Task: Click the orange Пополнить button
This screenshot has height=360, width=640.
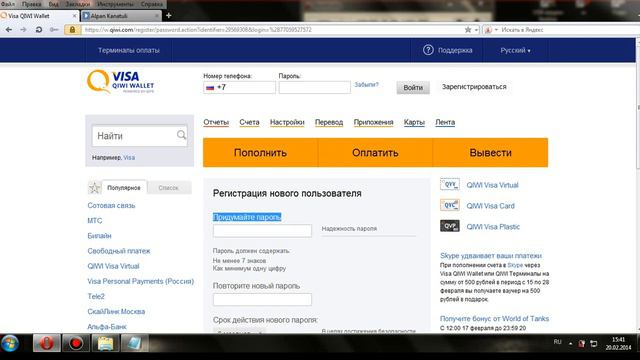Action: pos(260,153)
